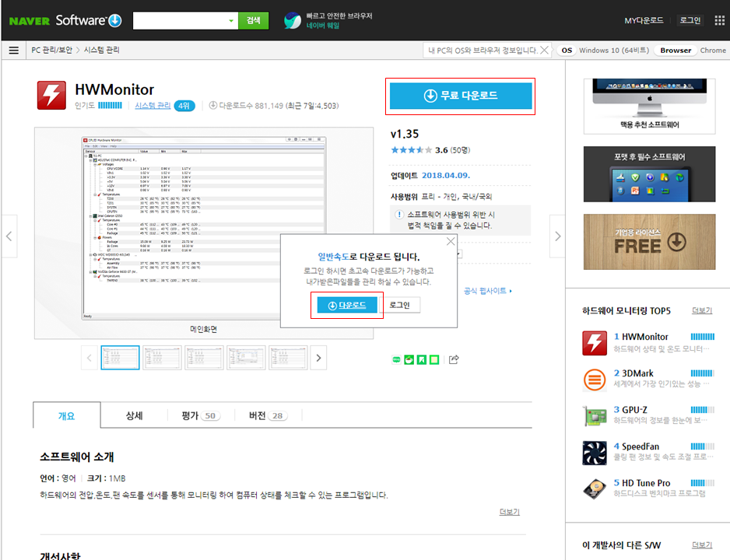Click the green memo square share icon
The height and width of the screenshot is (560, 730).
(x=434, y=359)
